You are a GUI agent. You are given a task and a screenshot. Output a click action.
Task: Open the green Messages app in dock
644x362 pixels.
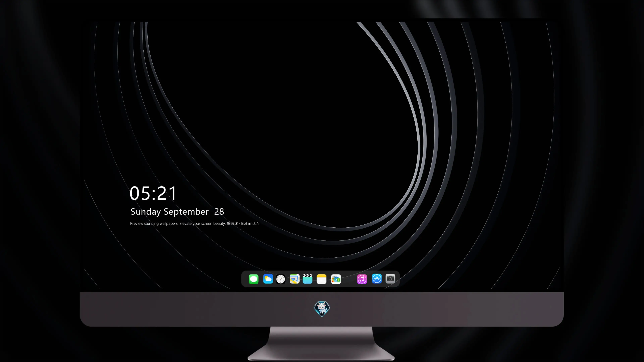pyautogui.click(x=254, y=279)
